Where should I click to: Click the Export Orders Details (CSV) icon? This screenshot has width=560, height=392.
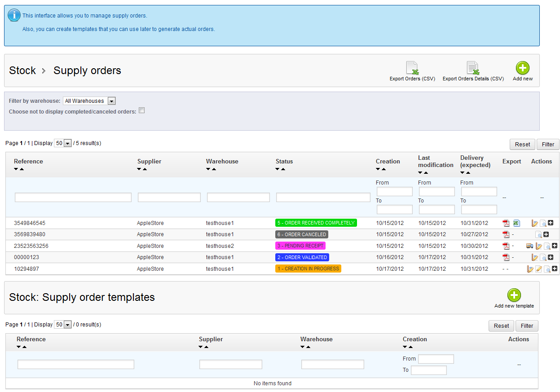(x=473, y=69)
